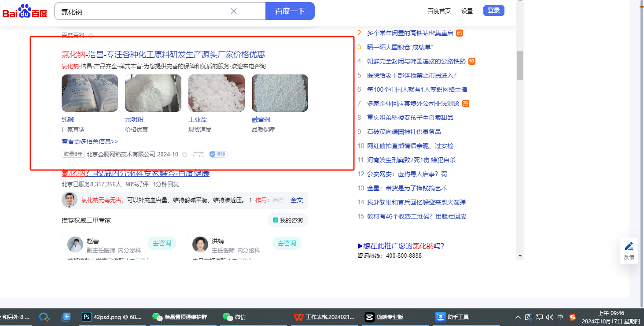Image resolution: width=644 pixels, height=326 pixels.
Task: Open the 工业盐 product link
Action: pos(198,119)
